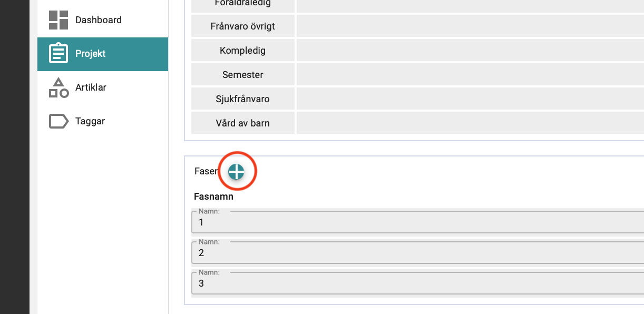Image resolution: width=644 pixels, height=314 pixels.
Task: Click the gray value cell beside Semester
Action: tap(470, 75)
